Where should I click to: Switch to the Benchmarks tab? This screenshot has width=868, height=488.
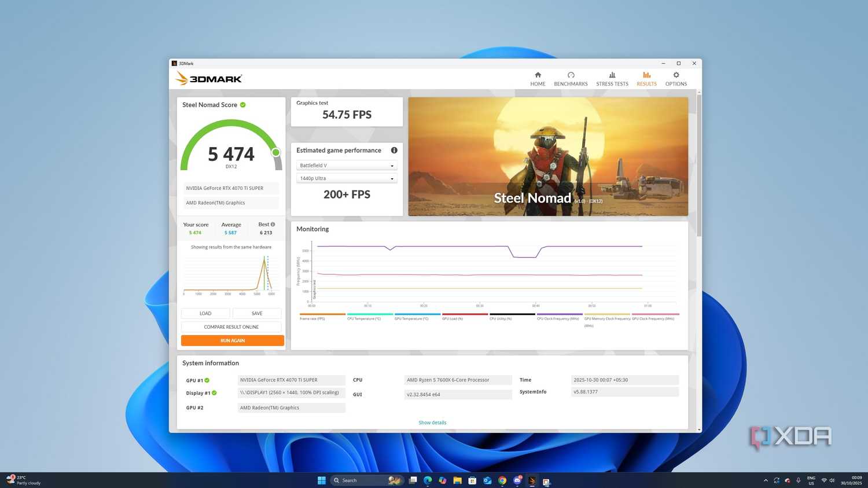[x=571, y=79]
